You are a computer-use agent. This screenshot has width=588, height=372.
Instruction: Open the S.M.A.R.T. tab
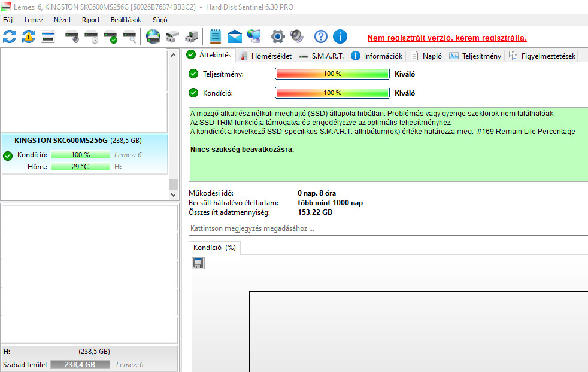[x=322, y=56]
